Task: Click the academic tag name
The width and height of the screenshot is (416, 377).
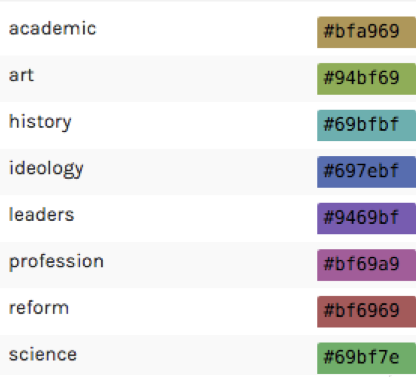Action: tap(53, 29)
